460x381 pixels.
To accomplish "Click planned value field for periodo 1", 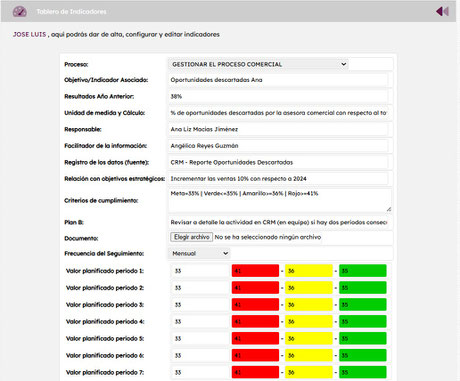I will pos(200,271).
